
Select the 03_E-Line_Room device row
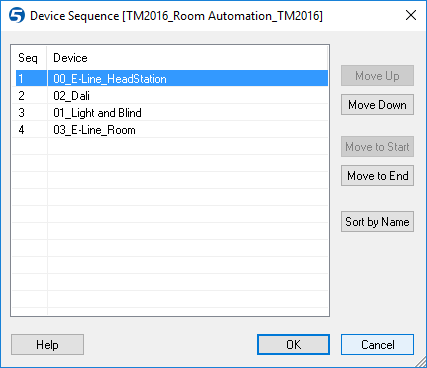[172, 130]
